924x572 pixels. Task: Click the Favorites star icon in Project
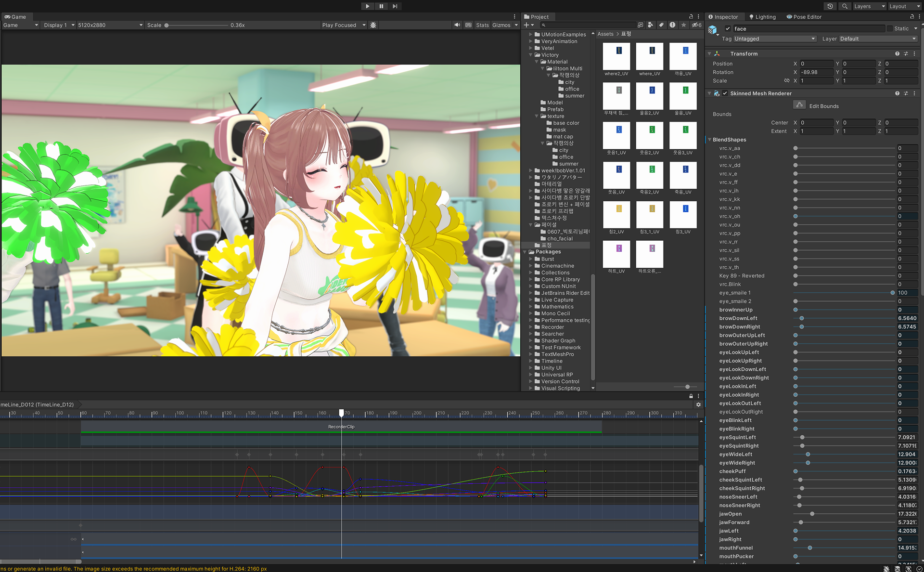click(683, 25)
